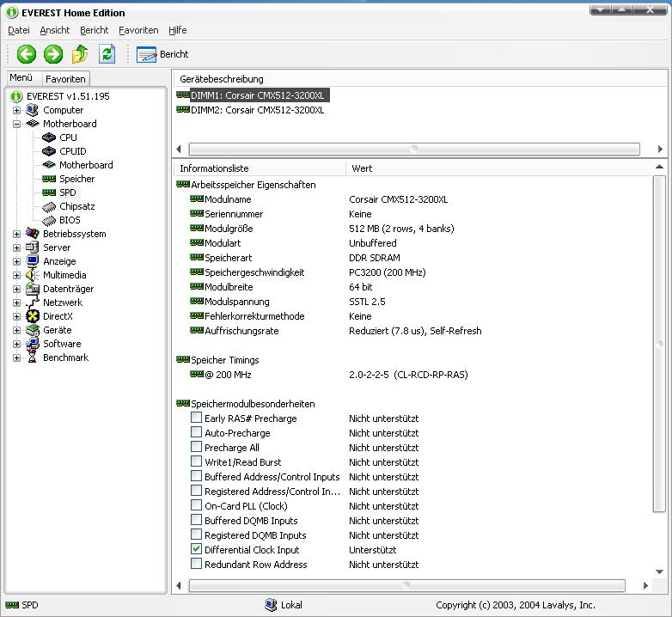Collapse the Motherboard tree node
The height and width of the screenshot is (617, 672).
(x=16, y=124)
